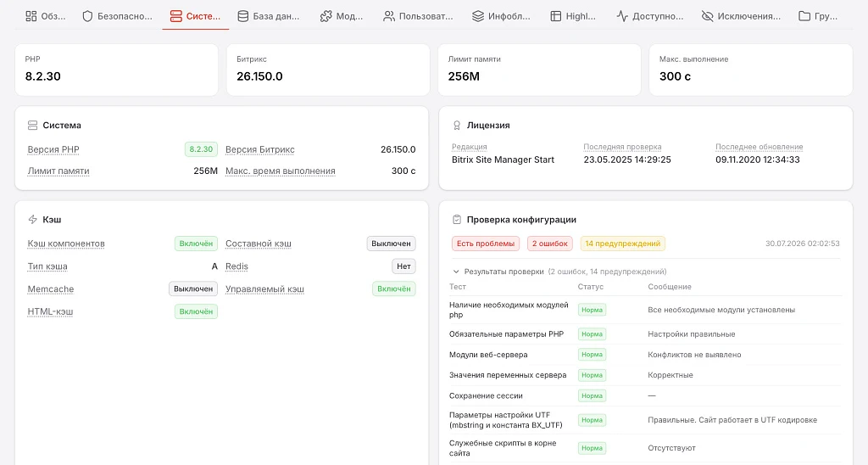Image resolution: width=868 pixels, height=465 pixels.
Task: Open the База дан... tab
Action: click(269, 16)
